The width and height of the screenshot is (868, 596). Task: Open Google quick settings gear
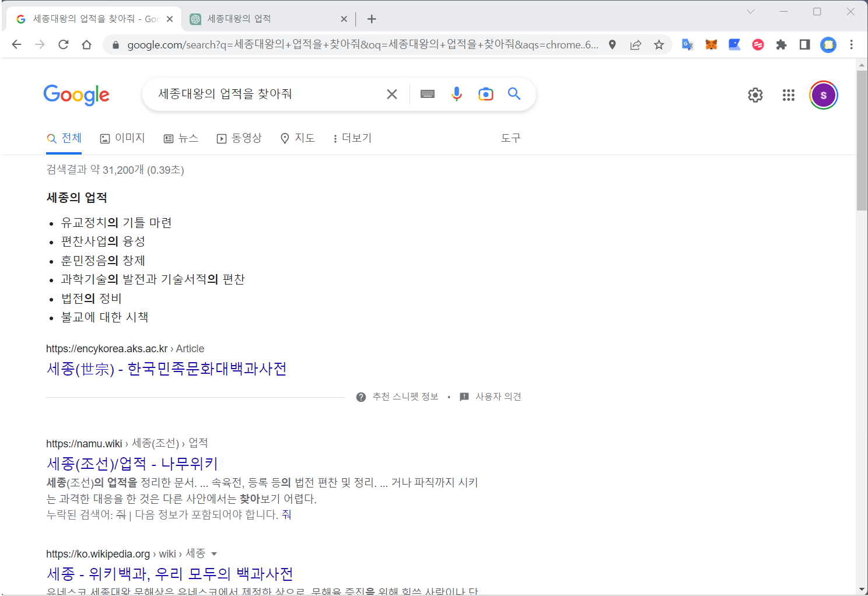[755, 95]
